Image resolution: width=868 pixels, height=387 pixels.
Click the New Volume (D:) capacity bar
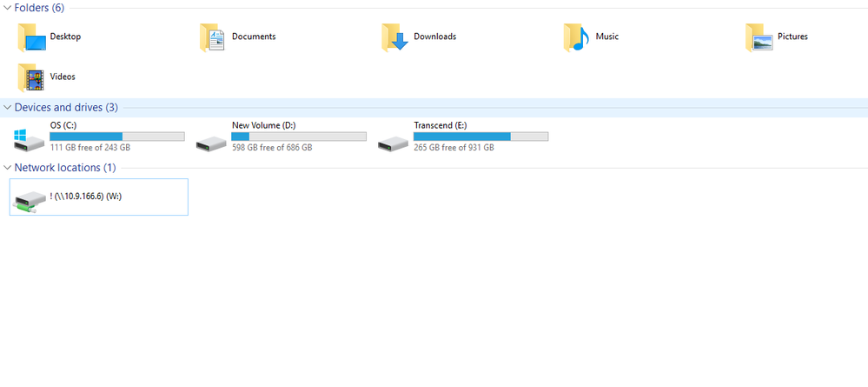pos(299,137)
